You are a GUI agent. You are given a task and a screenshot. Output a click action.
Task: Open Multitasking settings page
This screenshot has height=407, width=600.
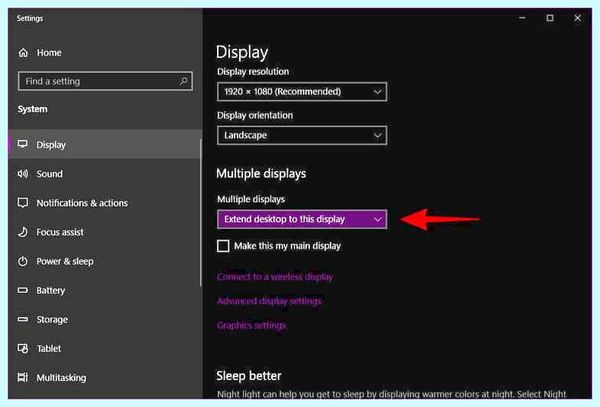61,378
